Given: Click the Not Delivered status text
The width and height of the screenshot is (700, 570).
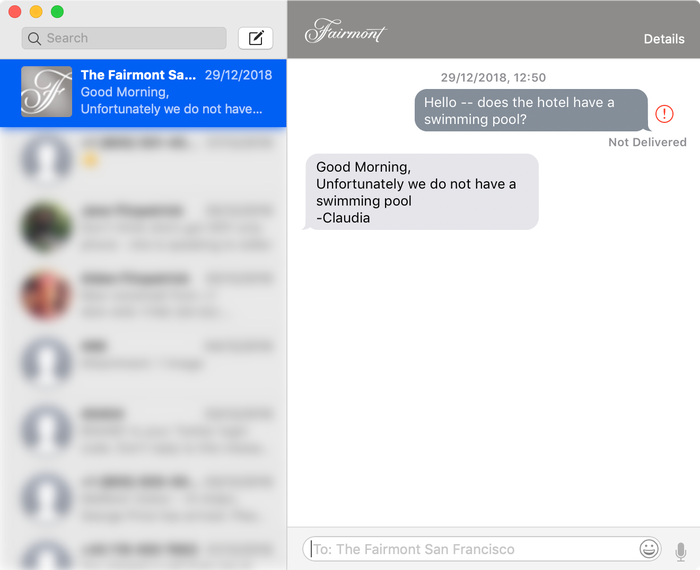Looking at the screenshot, I should (647, 142).
